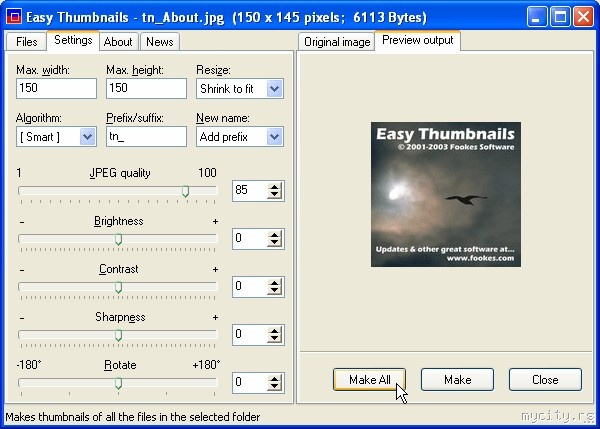Image resolution: width=600 pixels, height=429 pixels.
Task: Click the Brightness value field showing 0
Action: 250,239
